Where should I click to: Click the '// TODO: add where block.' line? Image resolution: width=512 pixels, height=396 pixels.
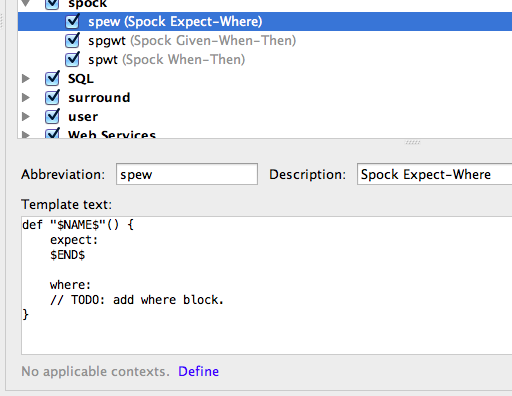137,300
